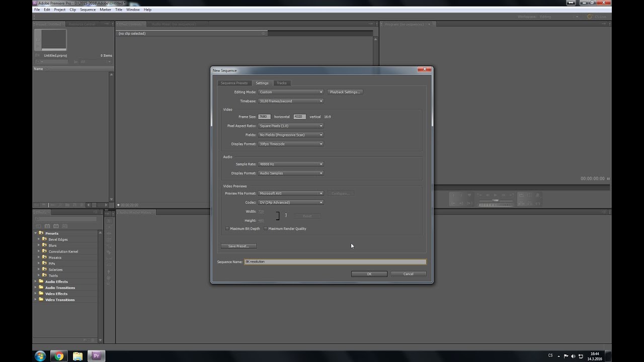
Task: Open the Pixel Aspect Ratio dropdown
Action: (291, 126)
